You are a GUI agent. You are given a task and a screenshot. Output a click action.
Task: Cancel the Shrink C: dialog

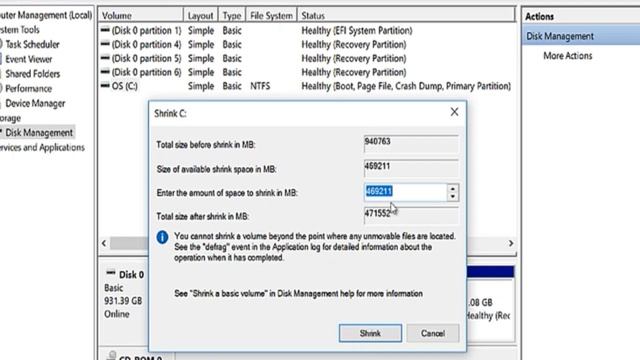pyautogui.click(x=433, y=333)
